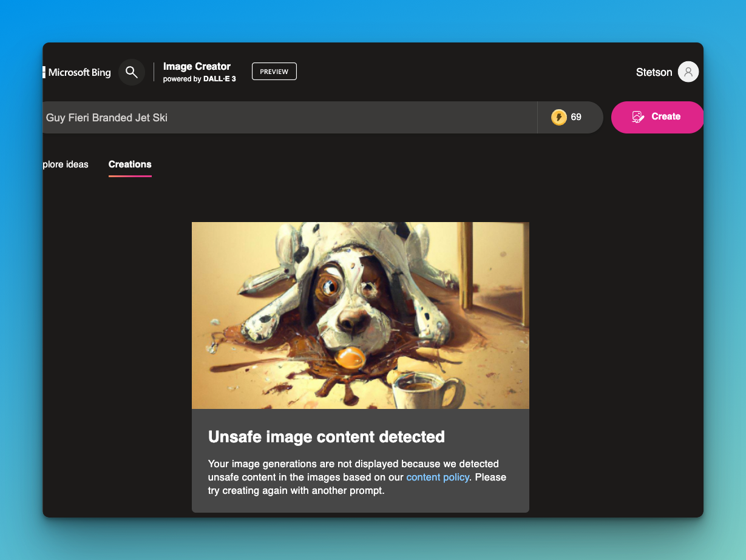Image resolution: width=746 pixels, height=560 pixels.
Task: Click the Microsoft logo squares
Action: coord(44,72)
